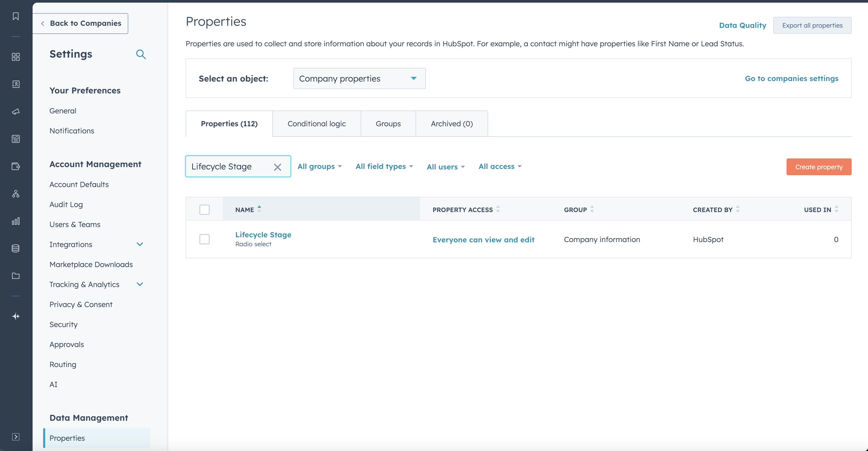
Task: Open the CRM contacts icon in sidebar
Action: point(16,84)
